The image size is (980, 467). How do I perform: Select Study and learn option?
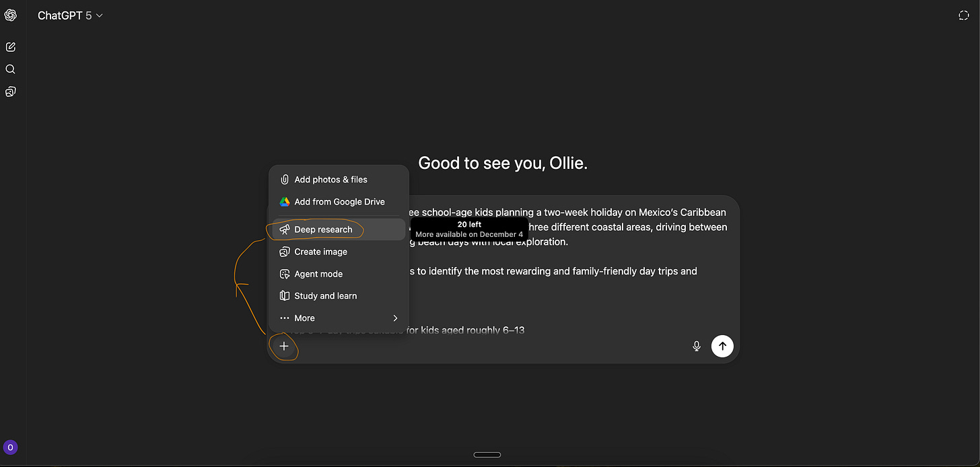[x=339, y=296]
